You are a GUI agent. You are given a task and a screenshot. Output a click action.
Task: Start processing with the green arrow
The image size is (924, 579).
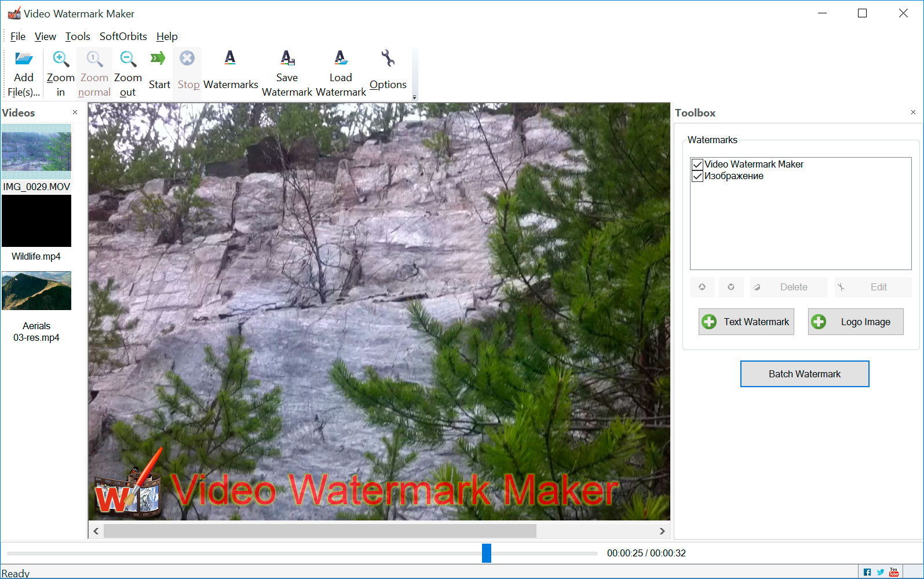(158, 59)
